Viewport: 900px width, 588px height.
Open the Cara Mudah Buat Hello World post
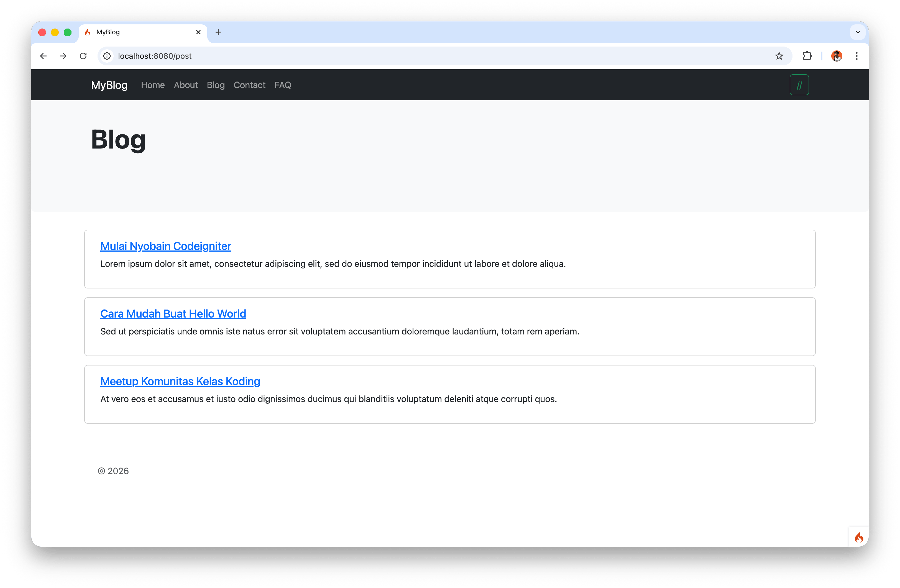173,314
